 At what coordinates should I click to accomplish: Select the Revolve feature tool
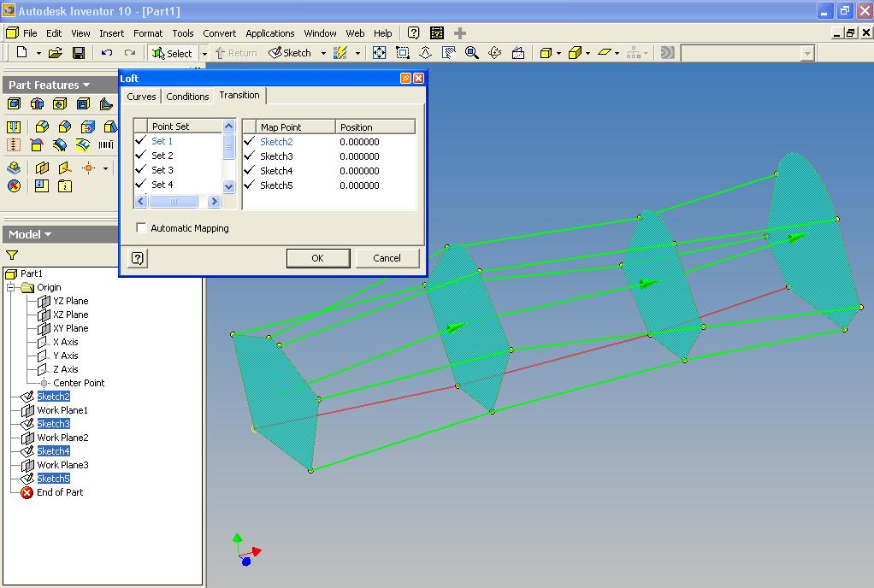37,103
